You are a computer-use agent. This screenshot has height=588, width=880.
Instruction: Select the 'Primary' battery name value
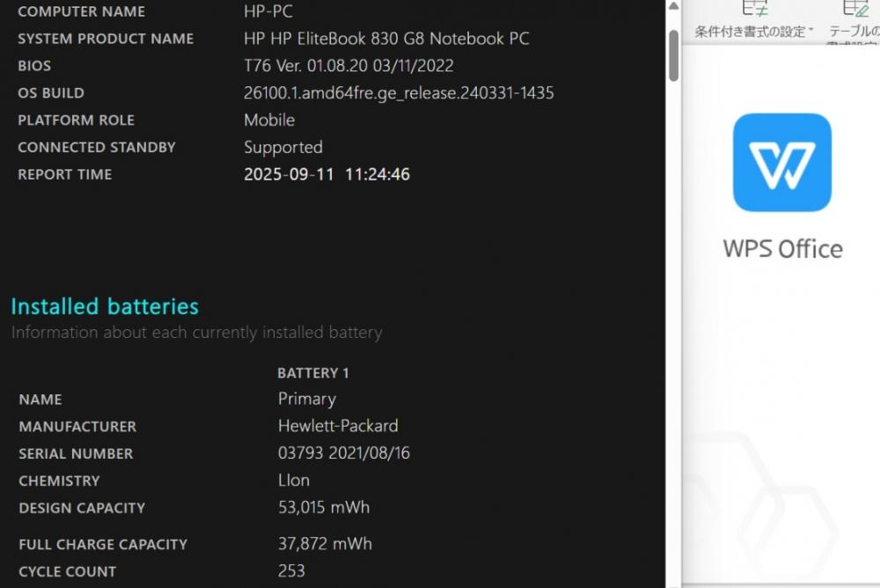(x=307, y=400)
